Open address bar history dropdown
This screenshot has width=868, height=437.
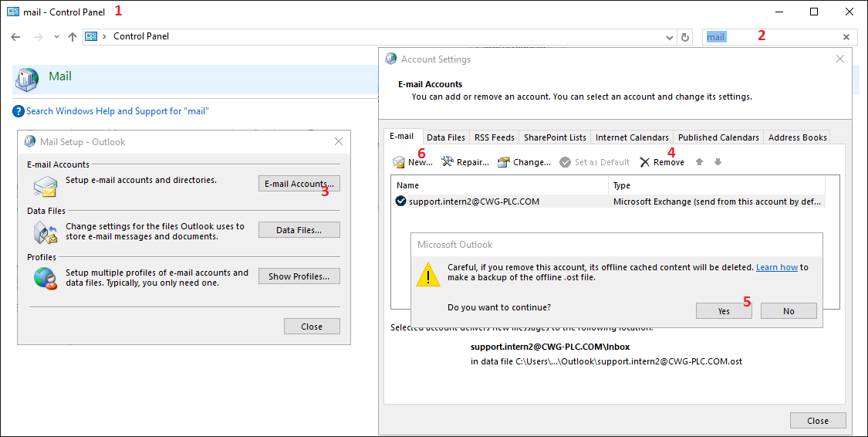(670, 37)
